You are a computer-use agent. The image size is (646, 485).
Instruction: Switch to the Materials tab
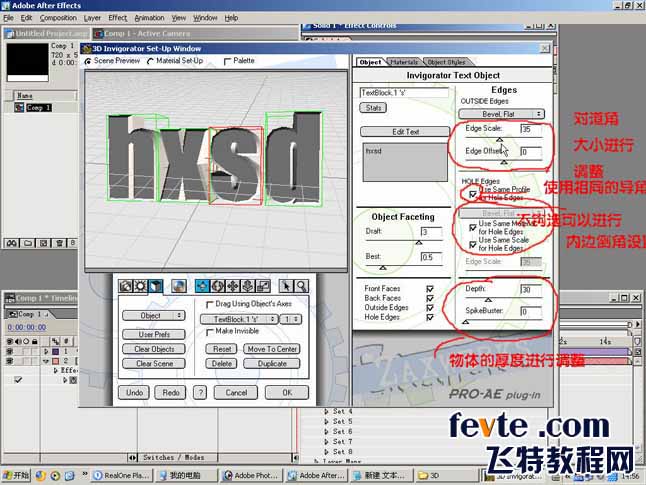404,62
